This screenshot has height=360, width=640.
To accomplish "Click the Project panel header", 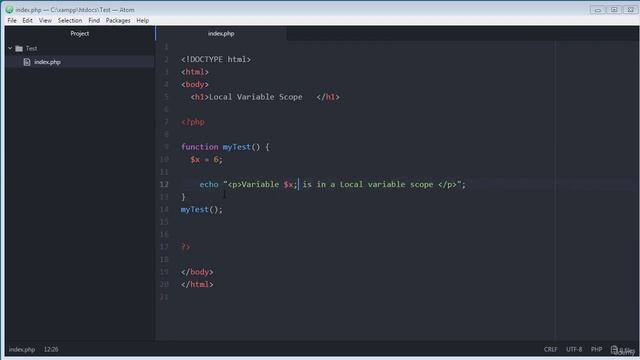I will point(80,33).
